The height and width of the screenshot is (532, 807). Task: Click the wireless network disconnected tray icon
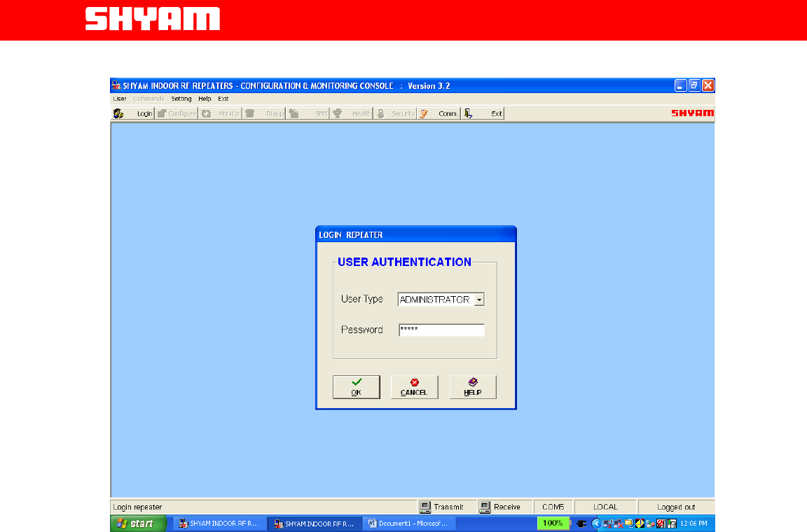(608, 524)
